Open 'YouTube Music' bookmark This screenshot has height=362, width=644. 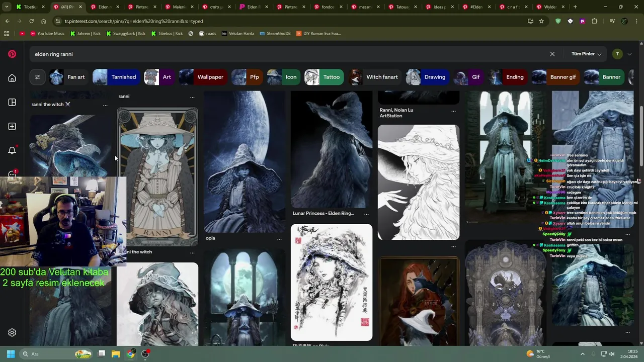click(48, 33)
